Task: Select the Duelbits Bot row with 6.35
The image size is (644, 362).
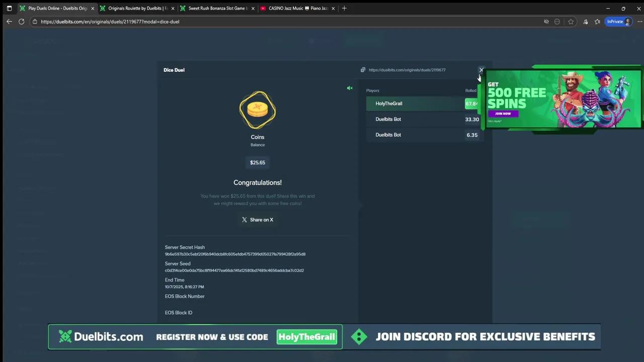Action: point(424,135)
